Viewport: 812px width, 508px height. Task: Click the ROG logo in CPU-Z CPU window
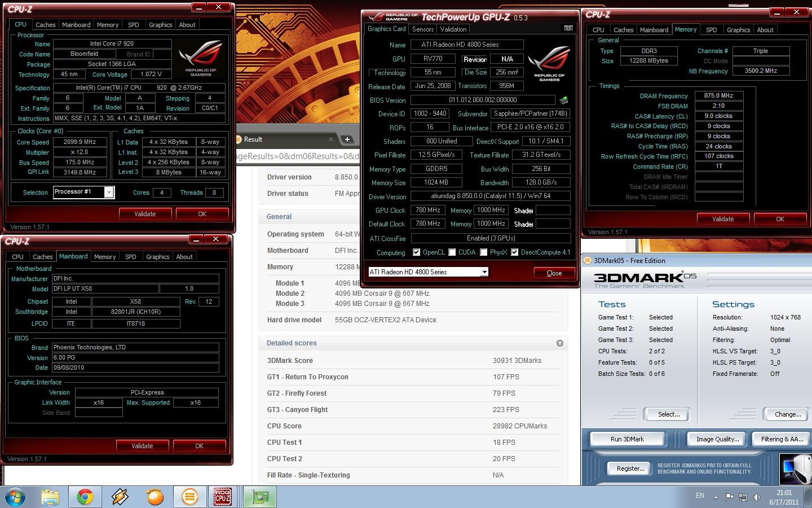(201, 59)
